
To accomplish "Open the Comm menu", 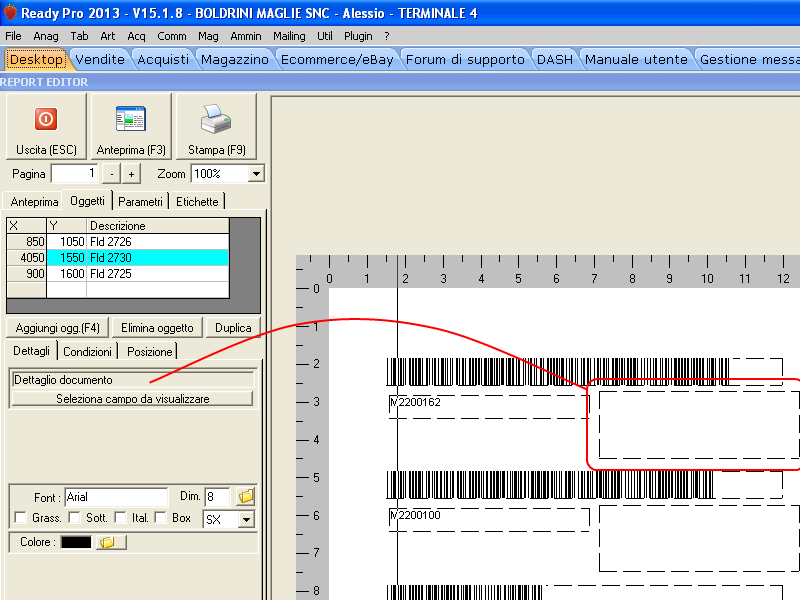I will click(x=172, y=36).
